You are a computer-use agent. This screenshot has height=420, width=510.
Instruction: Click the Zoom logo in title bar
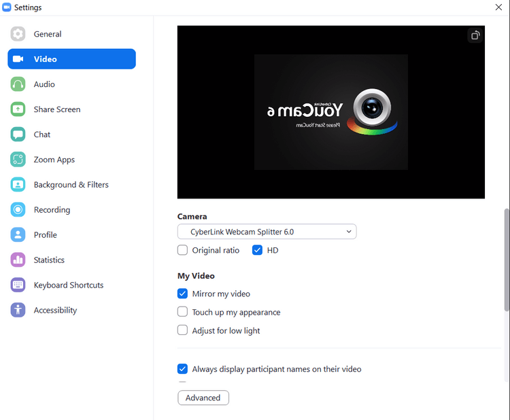click(7, 7)
